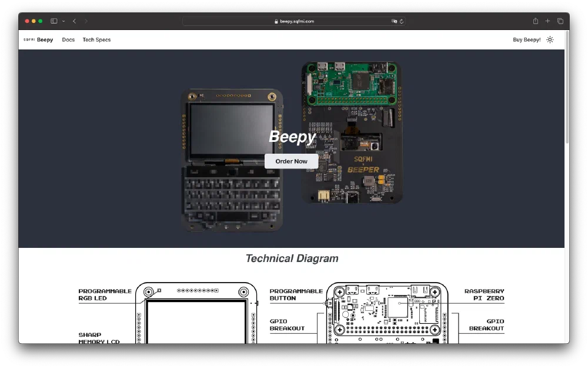588x368 pixels.
Task: Click the forward navigation arrow
Action: click(86, 21)
